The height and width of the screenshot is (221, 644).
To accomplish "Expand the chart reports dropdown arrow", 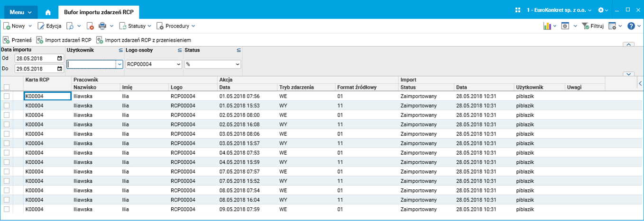I will (x=555, y=26).
